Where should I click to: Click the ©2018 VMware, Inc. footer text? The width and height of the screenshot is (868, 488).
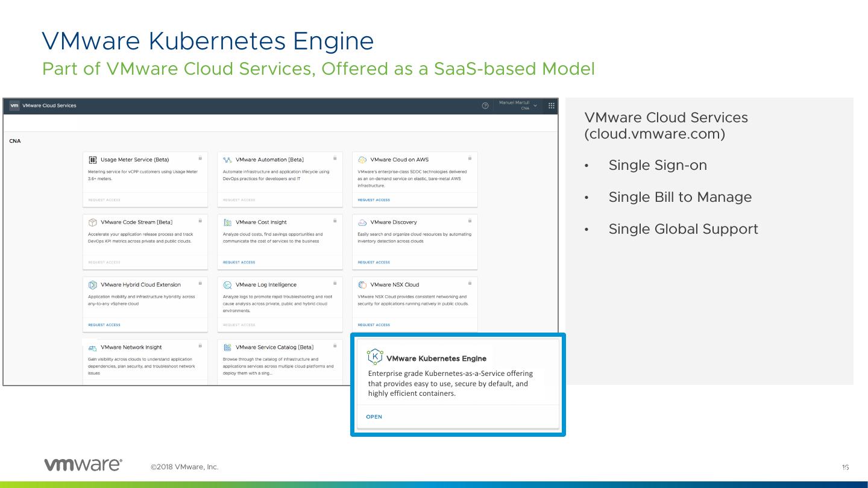[184, 467]
